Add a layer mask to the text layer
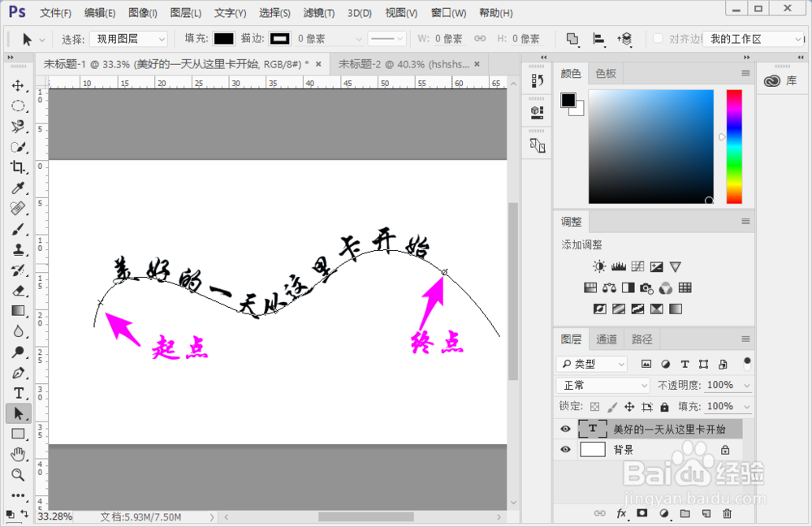This screenshot has width=812, height=527. pos(641,513)
